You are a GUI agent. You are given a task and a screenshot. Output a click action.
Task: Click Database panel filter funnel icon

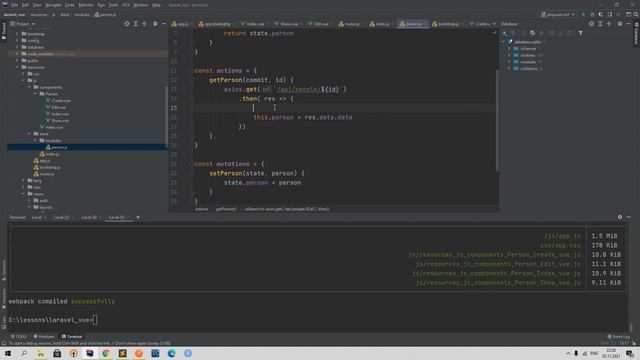[581, 33]
